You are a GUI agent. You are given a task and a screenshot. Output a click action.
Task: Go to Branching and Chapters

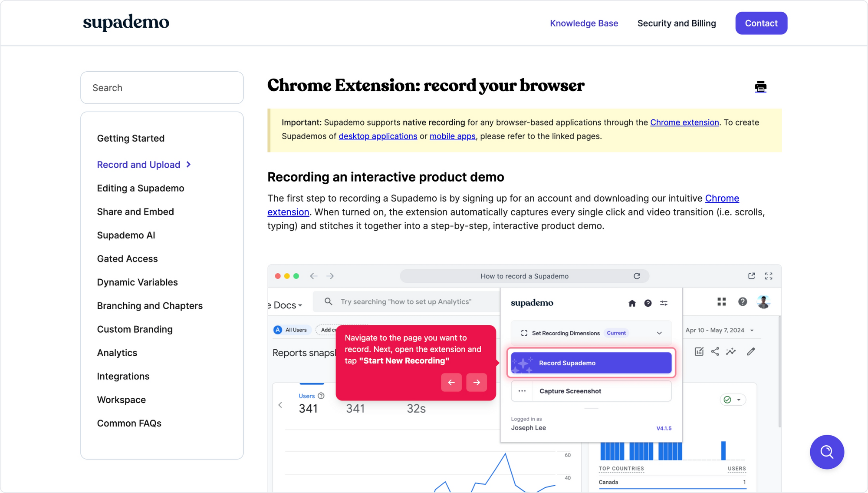(x=150, y=306)
